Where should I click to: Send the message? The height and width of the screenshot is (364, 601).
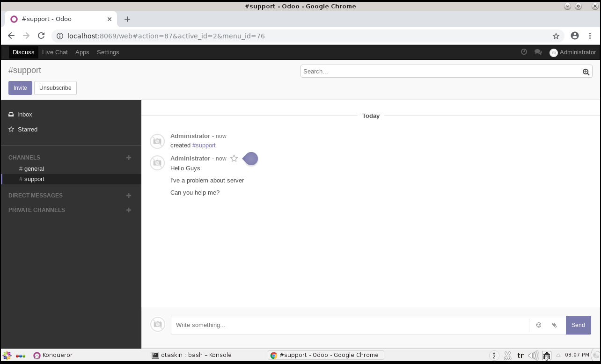click(x=578, y=325)
